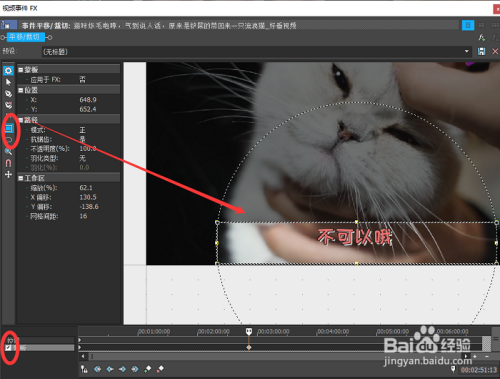This screenshot has height=379, width=500.
Task: Click the X position value 648.9
Action: [88, 100]
